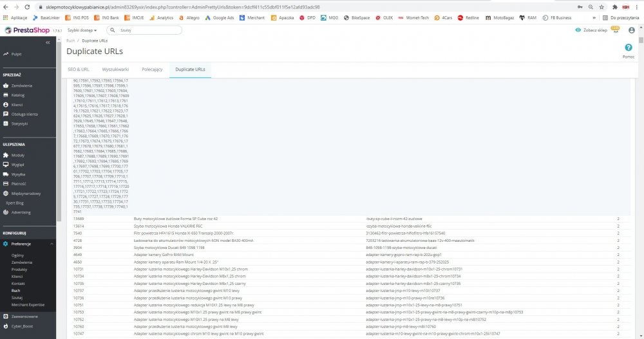Viewport: 644px width, 339px height.
Task: Open Allegro bookmark
Action: click(189, 17)
